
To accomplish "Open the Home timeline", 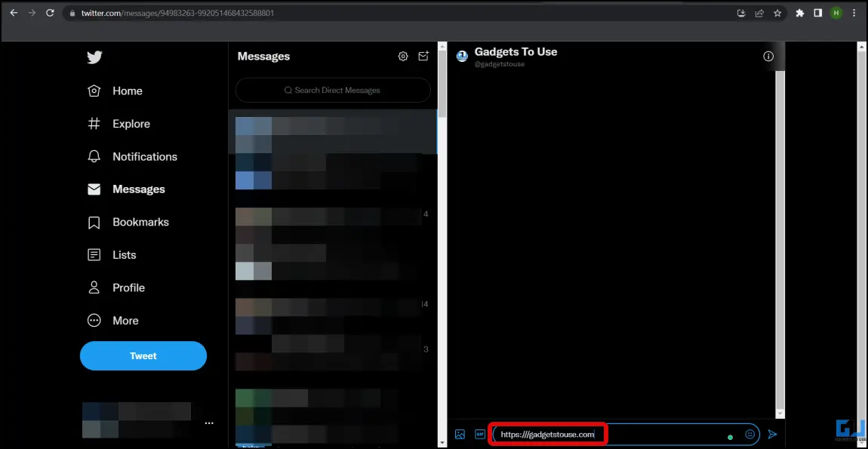I will pos(115,91).
